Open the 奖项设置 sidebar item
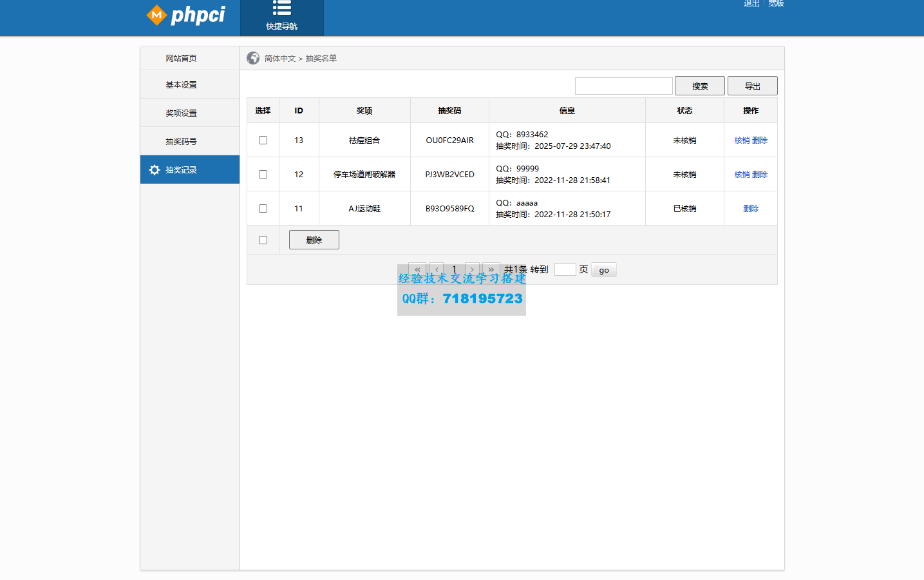Image resolution: width=924 pixels, height=580 pixels. click(x=189, y=112)
